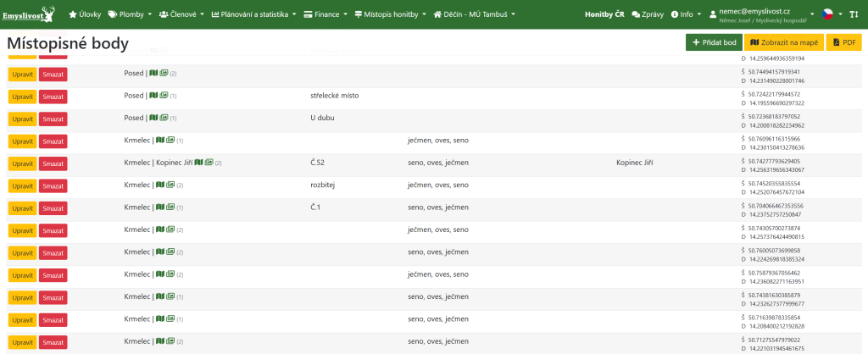This screenshot has width=868, height=354.
Task: Open gallery icon in row with latitude 50.74494157919341
Action: (164, 73)
